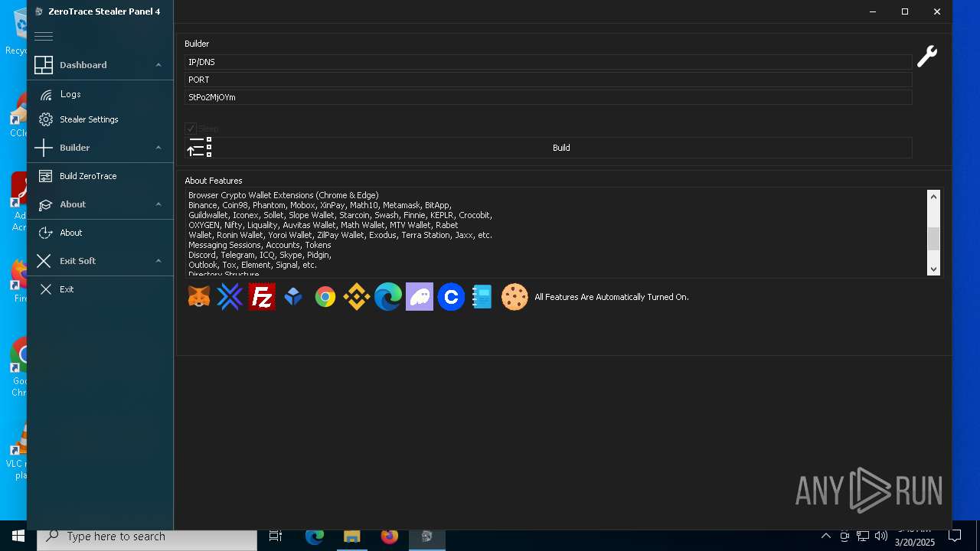Click the Coinbase C icon
The height and width of the screenshot is (551, 980).
pos(451,297)
